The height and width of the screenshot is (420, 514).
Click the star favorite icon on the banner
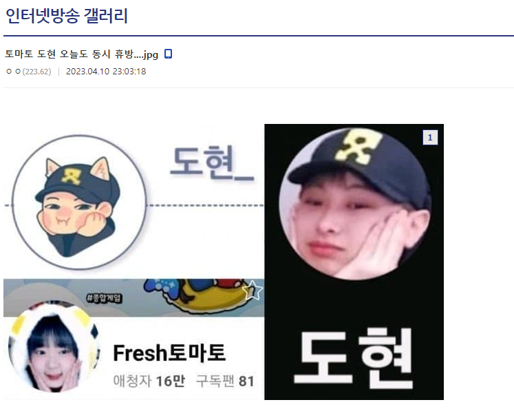click(x=253, y=290)
